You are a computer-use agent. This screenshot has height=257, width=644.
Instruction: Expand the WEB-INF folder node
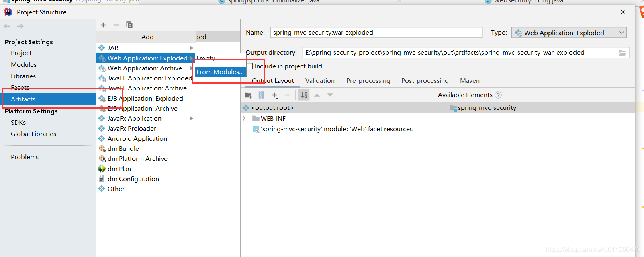point(244,118)
